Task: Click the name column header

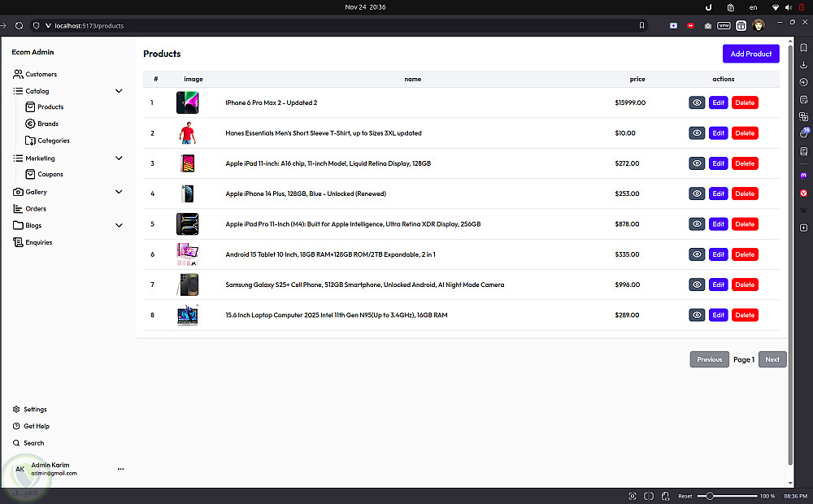Action: click(413, 80)
